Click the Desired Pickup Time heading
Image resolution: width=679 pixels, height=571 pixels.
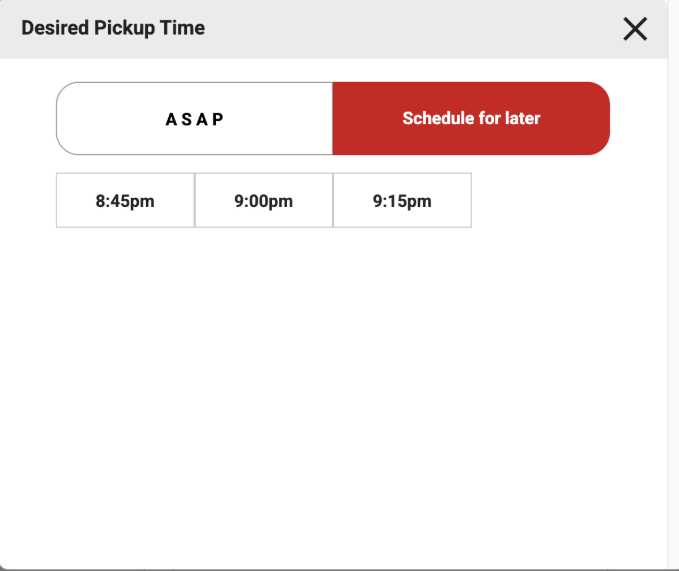[113, 28]
